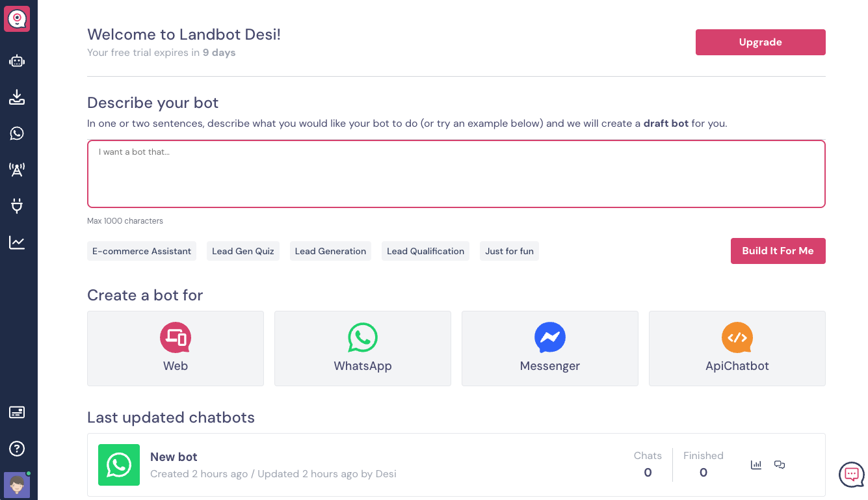Open the analytics chart sidebar icon
This screenshot has height=500, width=868.
(17, 243)
